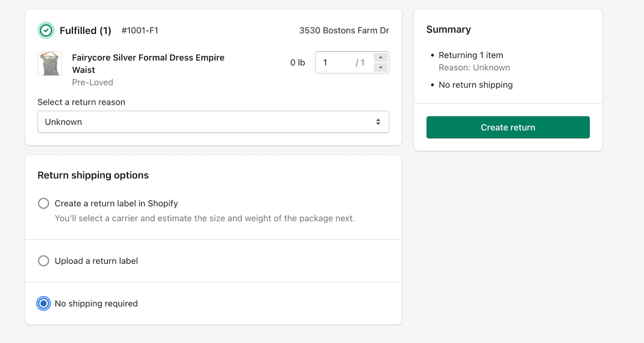Open the return reason dropdown
The width and height of the screenshot is (644, 343).
coord(213,122)
